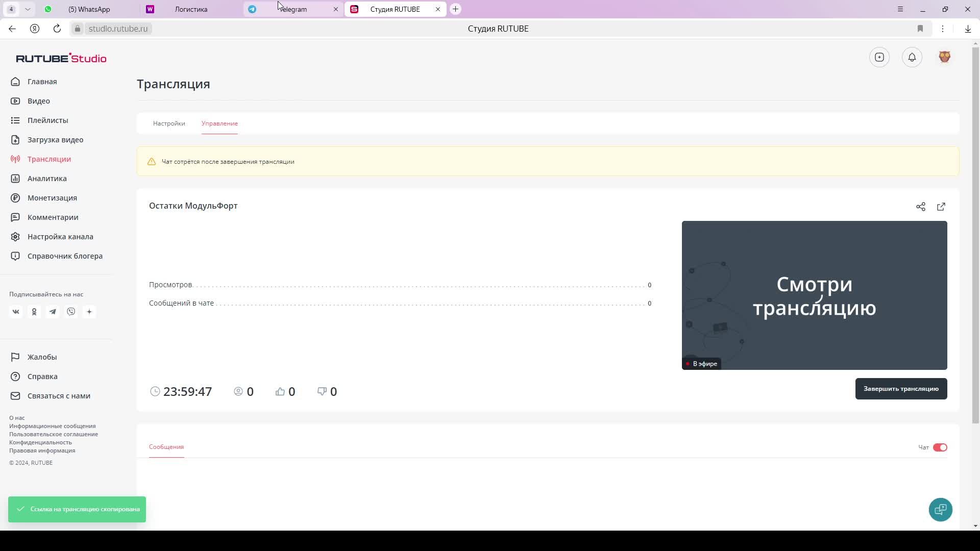Click the Odnoklassniki social icon
The width and height of the screenshot is (980, 551).
tap(34, 312)
